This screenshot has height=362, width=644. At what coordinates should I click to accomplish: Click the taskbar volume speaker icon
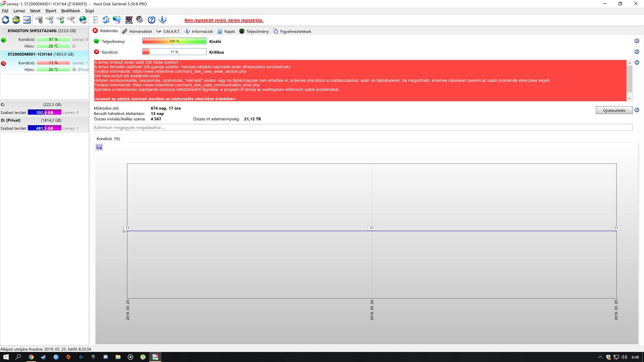click(624, 357)
